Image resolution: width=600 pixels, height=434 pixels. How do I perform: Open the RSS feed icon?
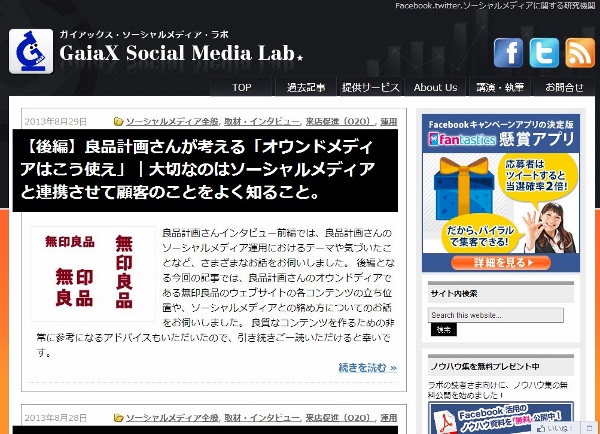click(x=580, y=52)
